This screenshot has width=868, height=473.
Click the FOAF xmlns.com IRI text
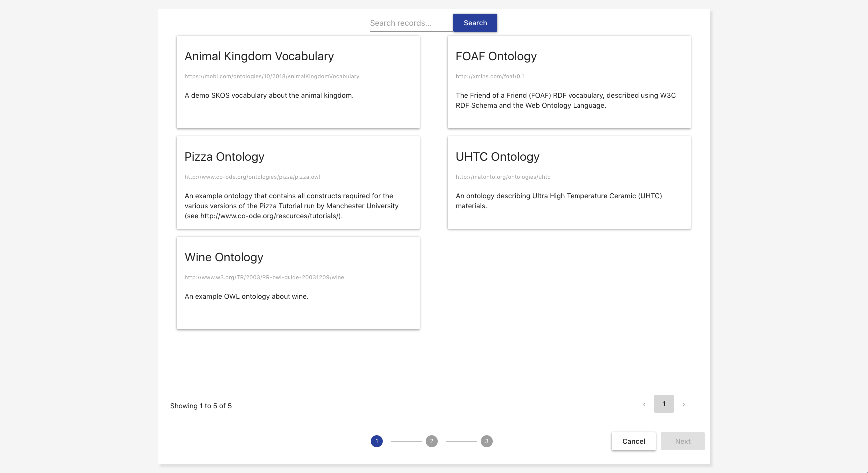tap(490, 77)
